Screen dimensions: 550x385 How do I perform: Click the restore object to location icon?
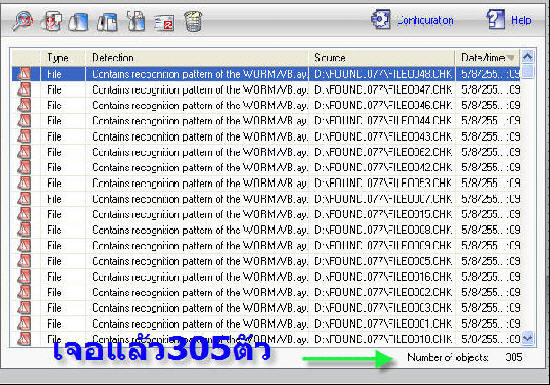pos(107,22)
